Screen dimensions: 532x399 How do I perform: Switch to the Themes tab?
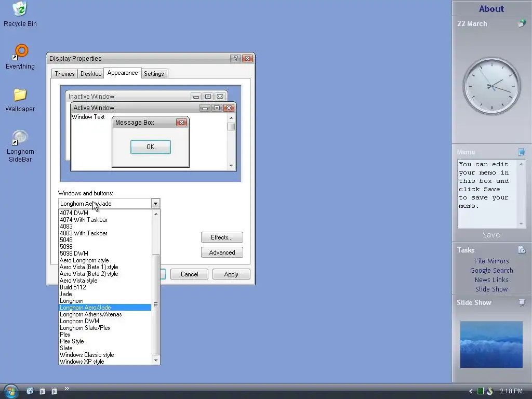(64, 74)
